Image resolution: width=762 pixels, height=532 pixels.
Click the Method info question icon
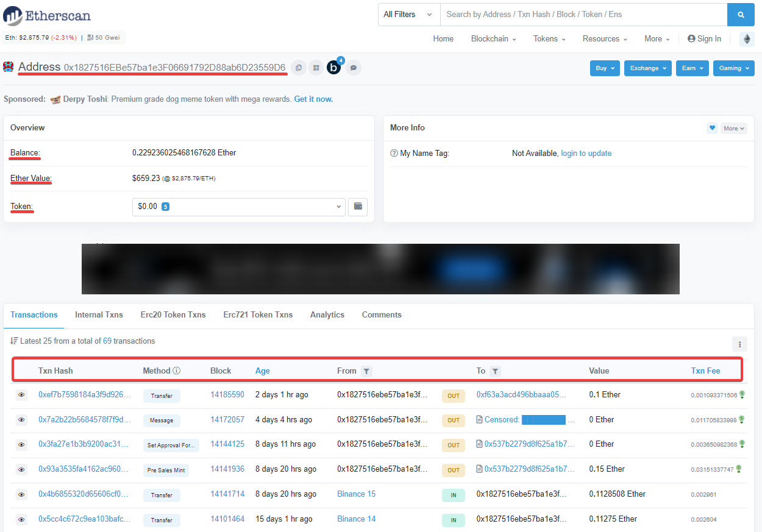click(x=177, y=371)
